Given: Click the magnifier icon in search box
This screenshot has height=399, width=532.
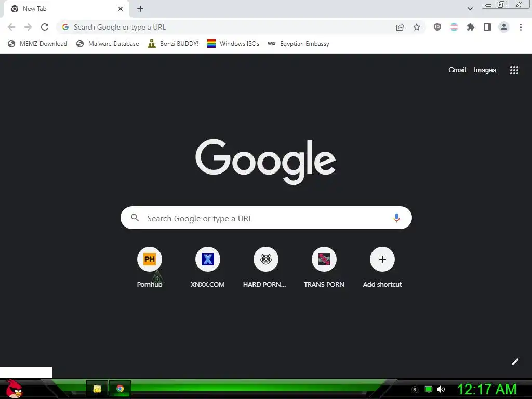Looking at the screenshot, I should coord(135,218).
